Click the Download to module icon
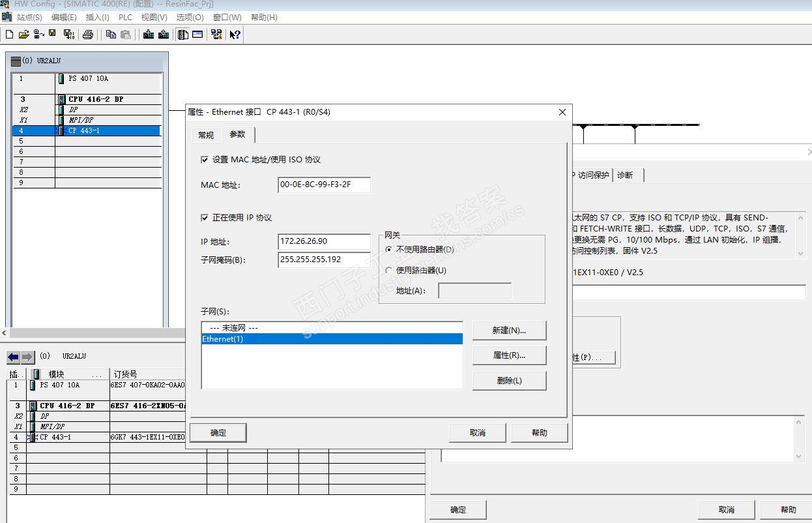 (149, 35)
